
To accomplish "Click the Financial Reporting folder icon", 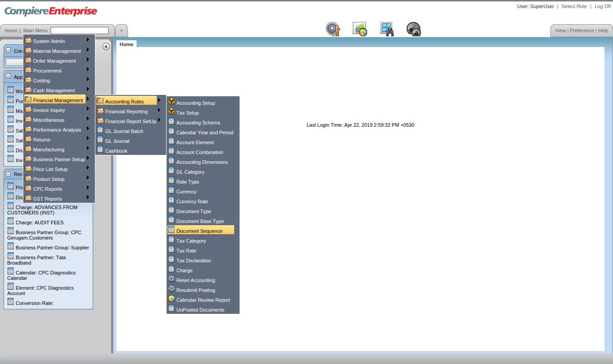I will (x=100, y=111).
